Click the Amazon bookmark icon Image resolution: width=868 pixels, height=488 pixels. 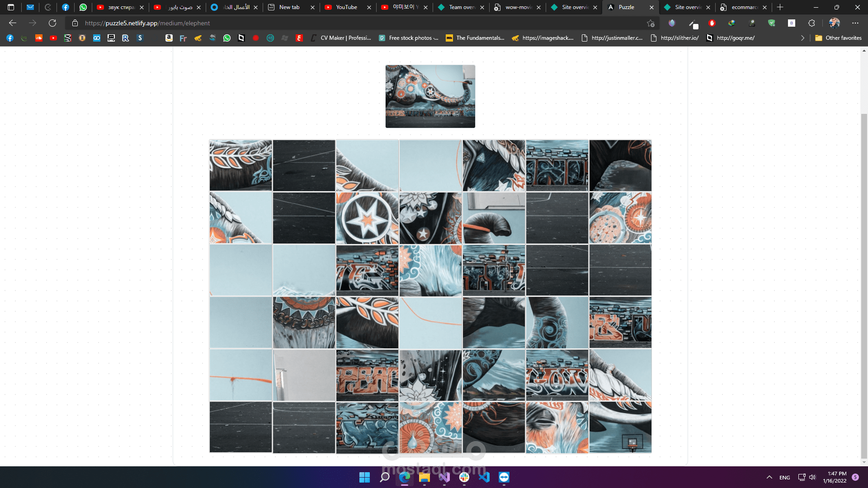(169, 38)
